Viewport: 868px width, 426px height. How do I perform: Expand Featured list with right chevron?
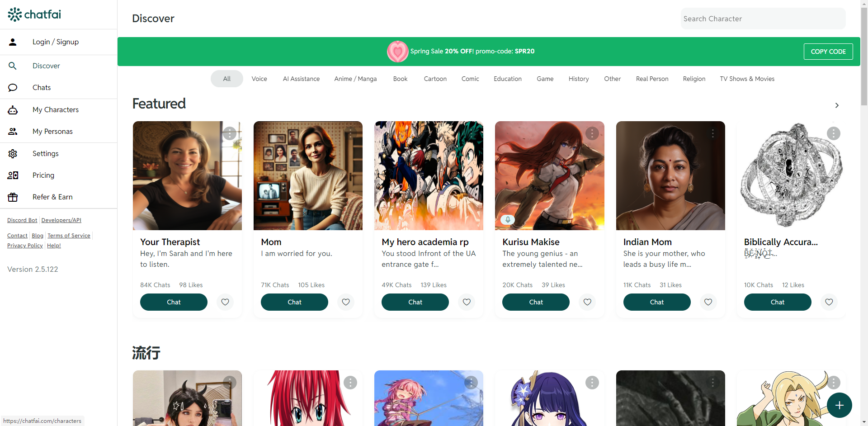837,105
